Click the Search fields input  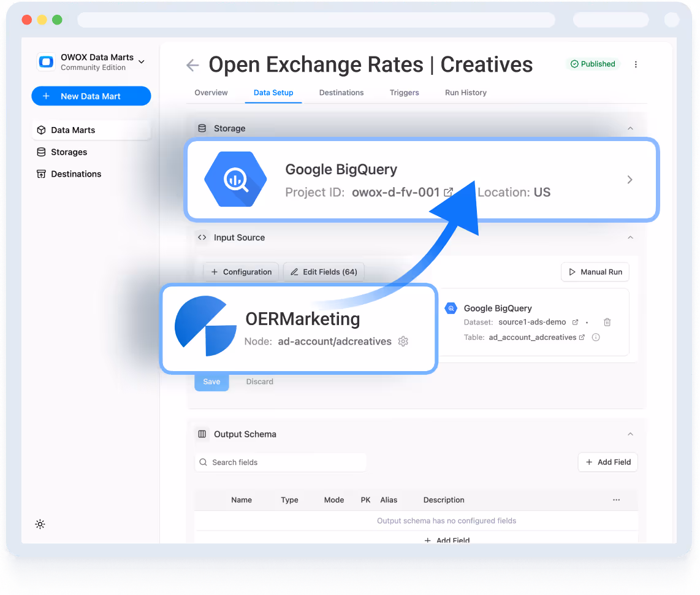click(x=280, y=462)
